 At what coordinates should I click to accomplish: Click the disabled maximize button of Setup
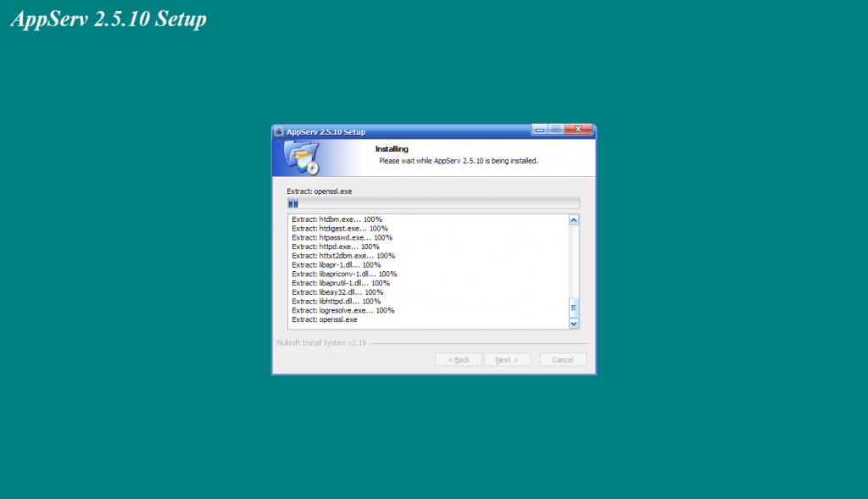pos(556,129)
